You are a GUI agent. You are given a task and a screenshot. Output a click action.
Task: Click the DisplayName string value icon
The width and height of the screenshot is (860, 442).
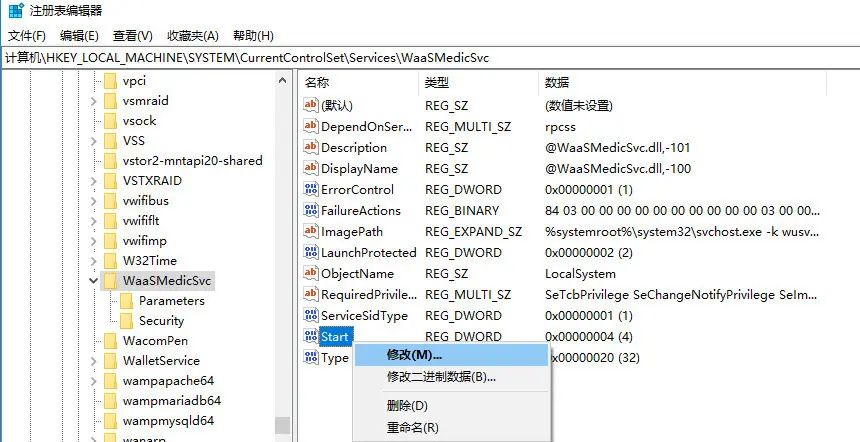point(310,168)
